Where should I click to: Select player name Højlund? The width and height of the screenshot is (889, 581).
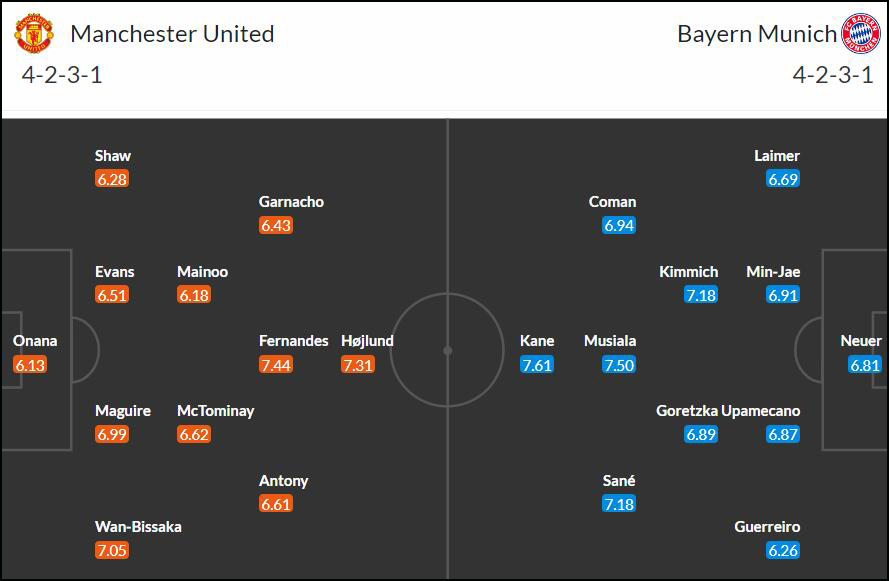click(367, 341)
